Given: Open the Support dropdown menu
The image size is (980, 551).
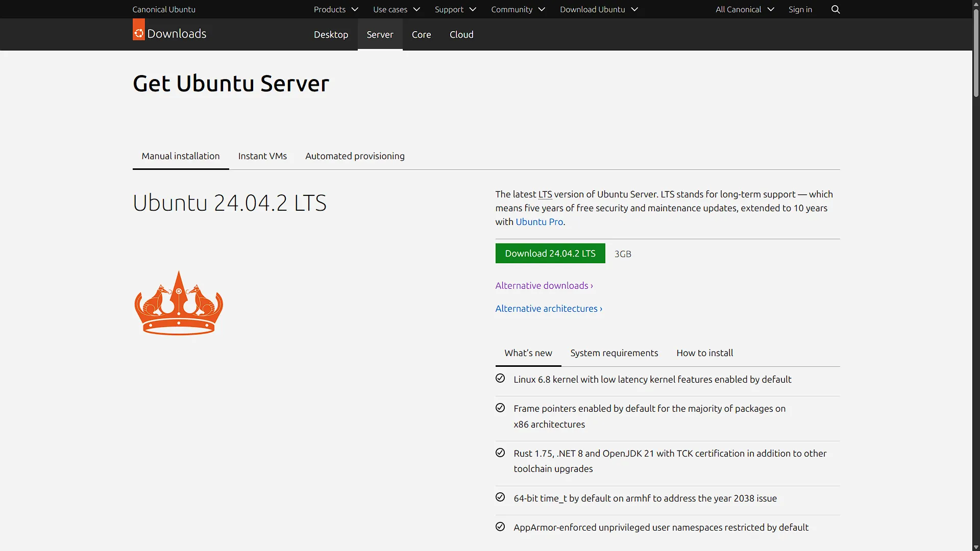Looking at the screenshot, I should (455, 9).
